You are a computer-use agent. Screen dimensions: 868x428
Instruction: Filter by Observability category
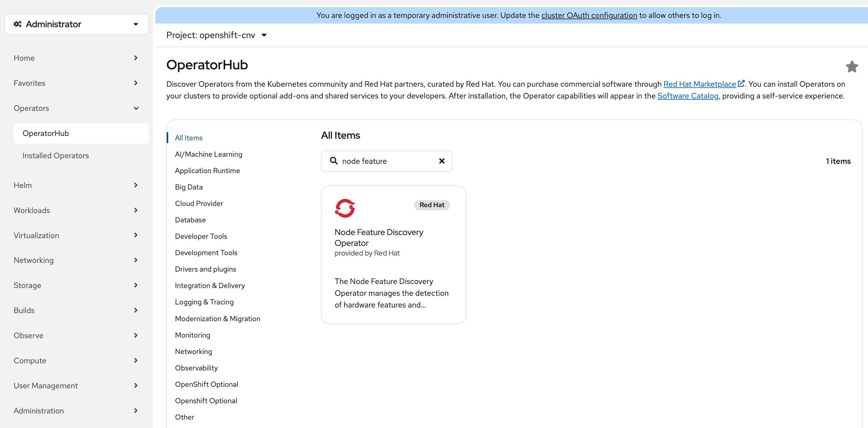[196, 368]
